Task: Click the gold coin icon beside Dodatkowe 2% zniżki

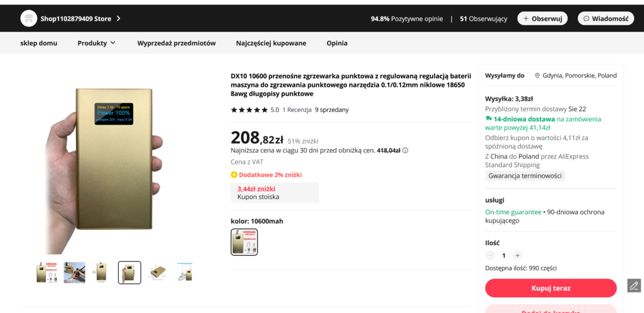Action: pos(234,175)
